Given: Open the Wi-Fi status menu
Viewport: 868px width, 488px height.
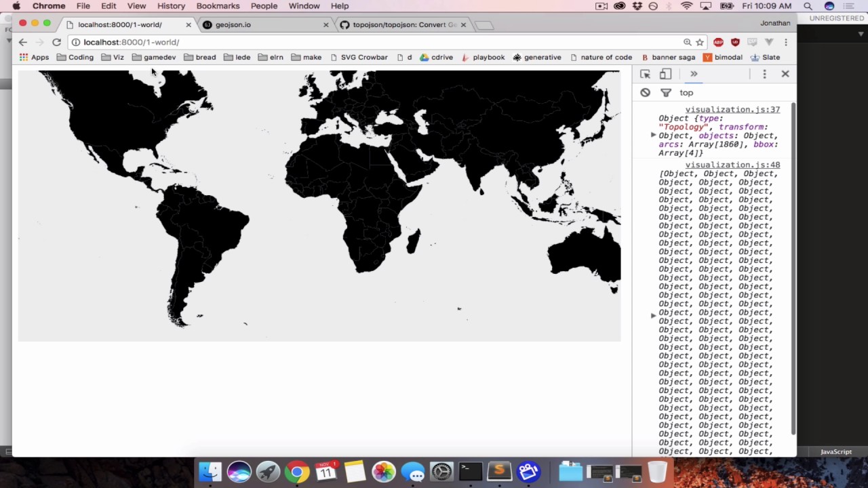Looking at the screenshot, I should pos(687,6).
